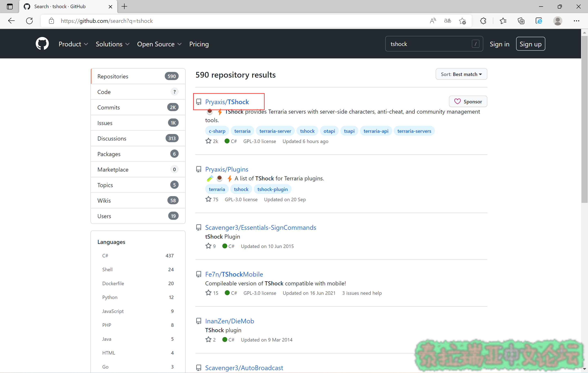The image size is (588, 373).
Task: Select the Commits filter
Action: [138, 107]
